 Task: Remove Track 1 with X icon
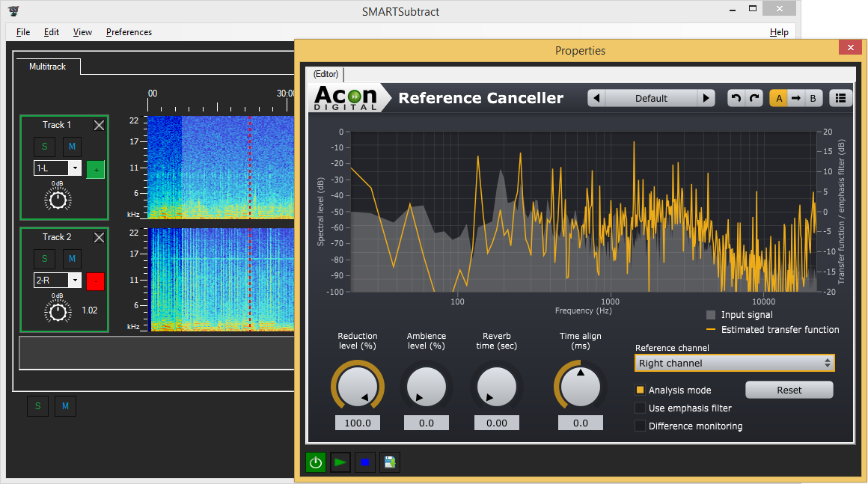tap(99, 126)
